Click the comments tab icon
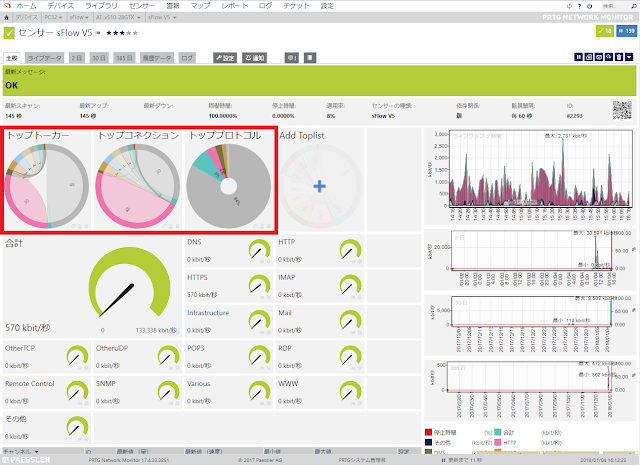This screenshot has height=465, width=640. coord(291,58)
